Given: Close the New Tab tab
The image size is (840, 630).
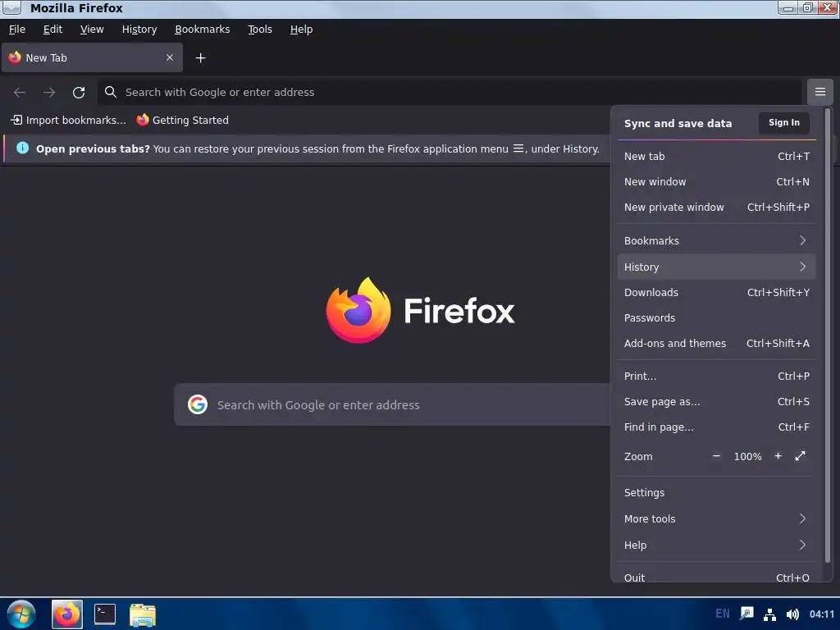Looking at the screenshot, I should (x=170, y=57).
